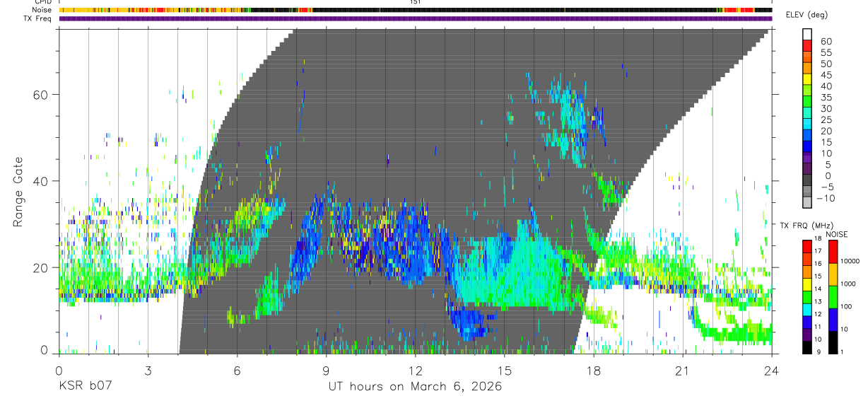Click 'UT hours on March 6, 2026' label
The image size is (868, 401).
415,387
